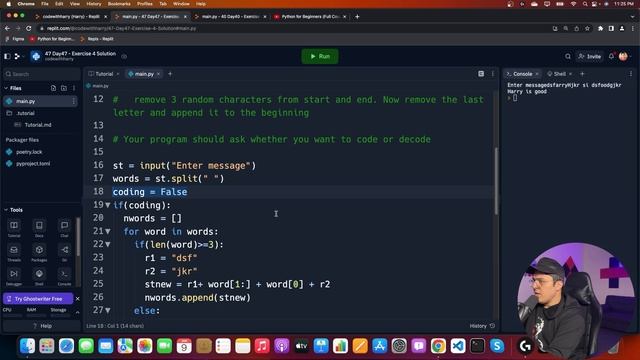
Task: Fold the code block at line 19
Action: tap(108, 205)
